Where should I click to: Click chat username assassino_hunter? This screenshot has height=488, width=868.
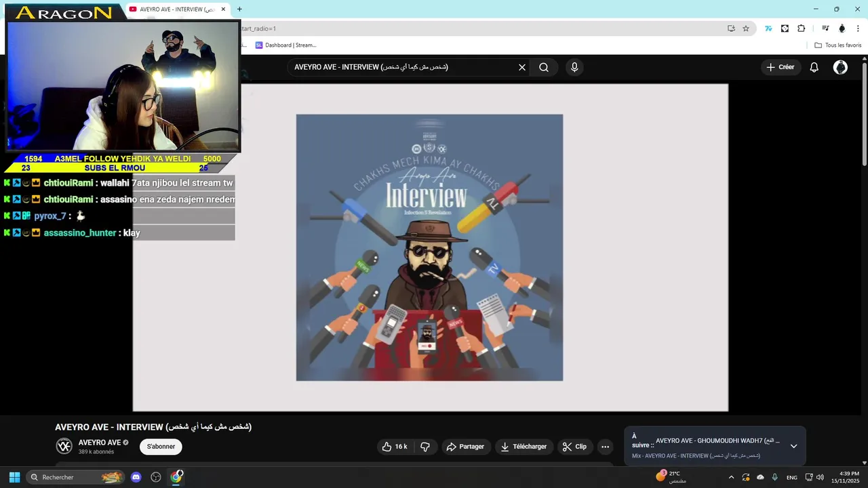80,232
